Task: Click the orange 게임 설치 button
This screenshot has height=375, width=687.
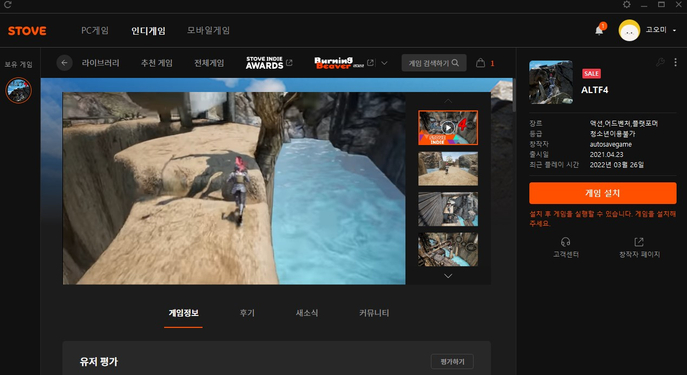Action: tap(603, 193)
